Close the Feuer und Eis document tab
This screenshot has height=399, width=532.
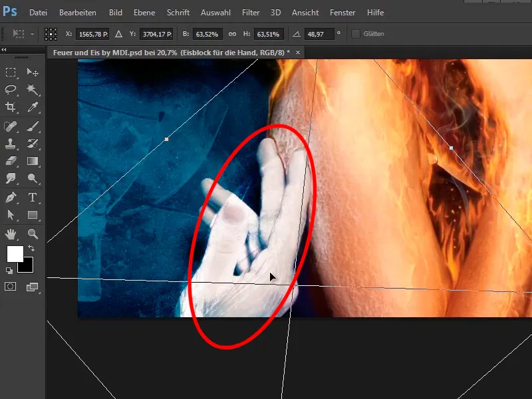[297, 53]
